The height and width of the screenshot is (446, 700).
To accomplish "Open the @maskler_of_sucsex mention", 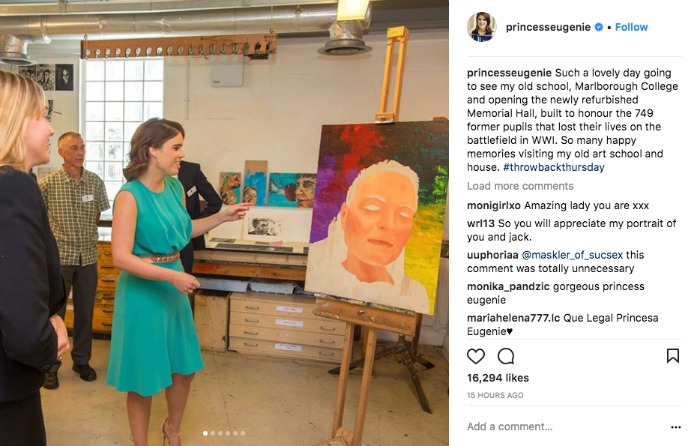I will pos(572,255).
